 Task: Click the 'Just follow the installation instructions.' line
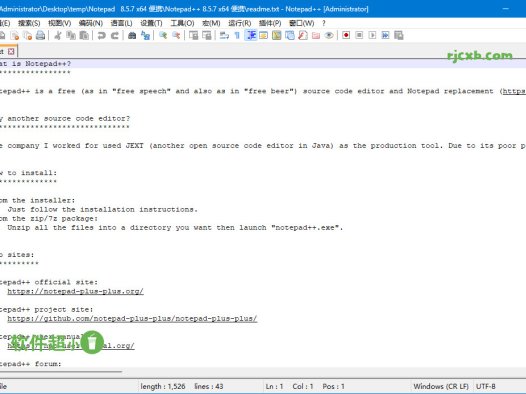(x=103, y=209)
